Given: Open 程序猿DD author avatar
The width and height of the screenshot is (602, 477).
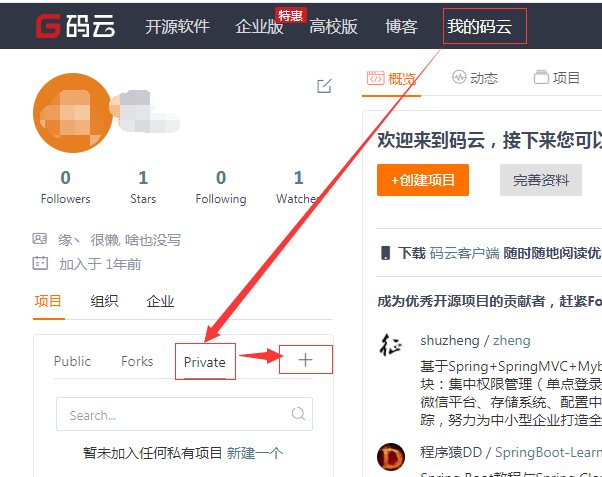Looking at the screenshot, I should (391, 457).
